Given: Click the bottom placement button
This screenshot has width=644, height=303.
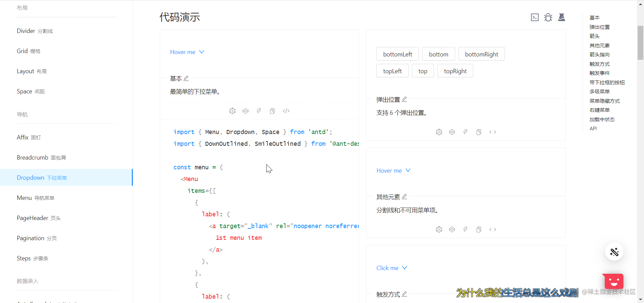Looking at the screenshot, I should [x=438, y=54].
